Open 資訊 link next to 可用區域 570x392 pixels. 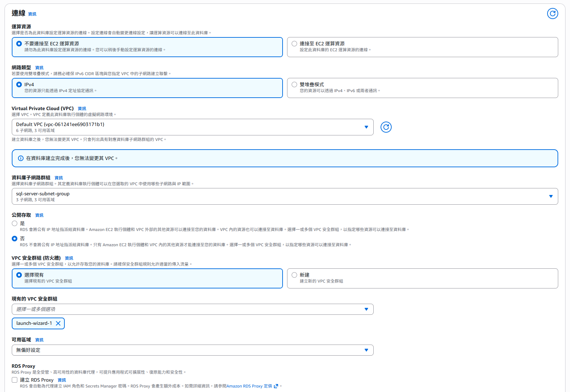point(39,340)
